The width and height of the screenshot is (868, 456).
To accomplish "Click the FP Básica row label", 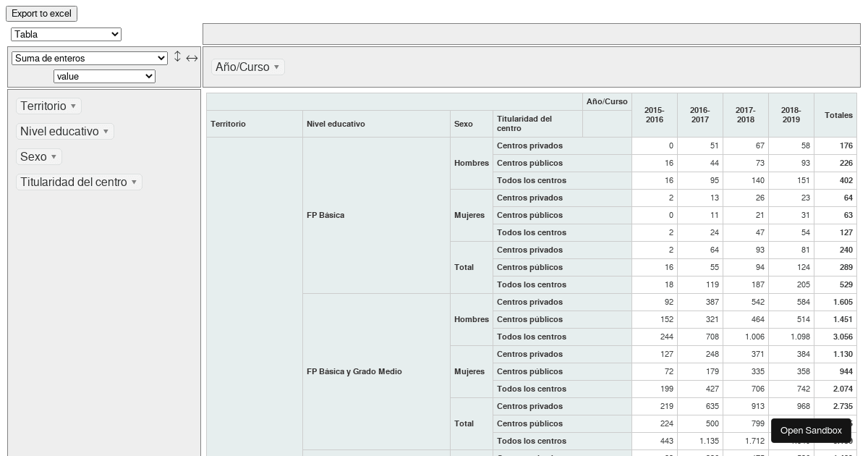I will point(324,215).
